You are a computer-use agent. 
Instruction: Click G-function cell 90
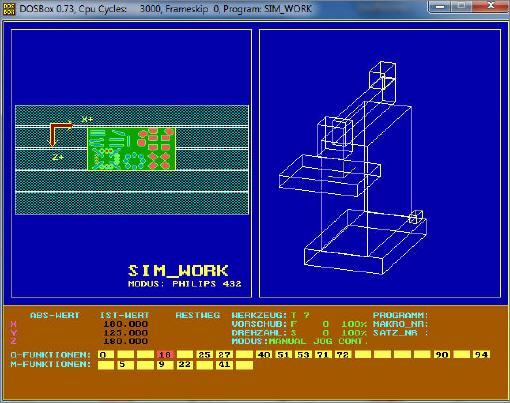pos(442,354)
